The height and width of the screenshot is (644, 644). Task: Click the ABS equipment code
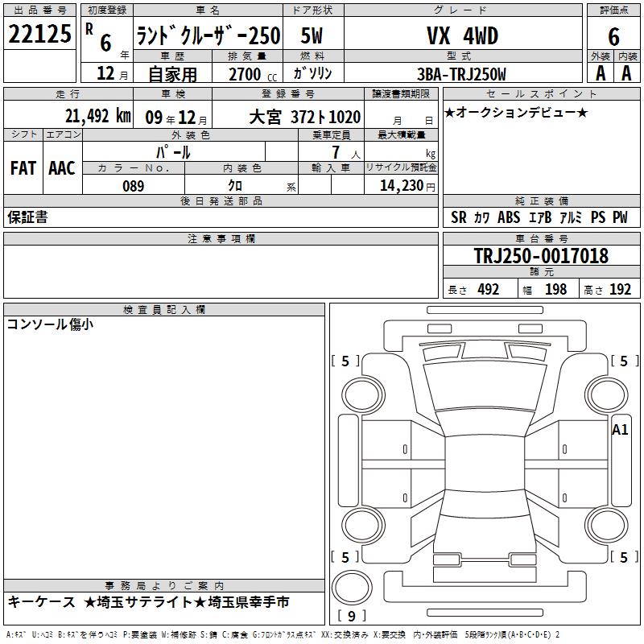tap(509, 217)
